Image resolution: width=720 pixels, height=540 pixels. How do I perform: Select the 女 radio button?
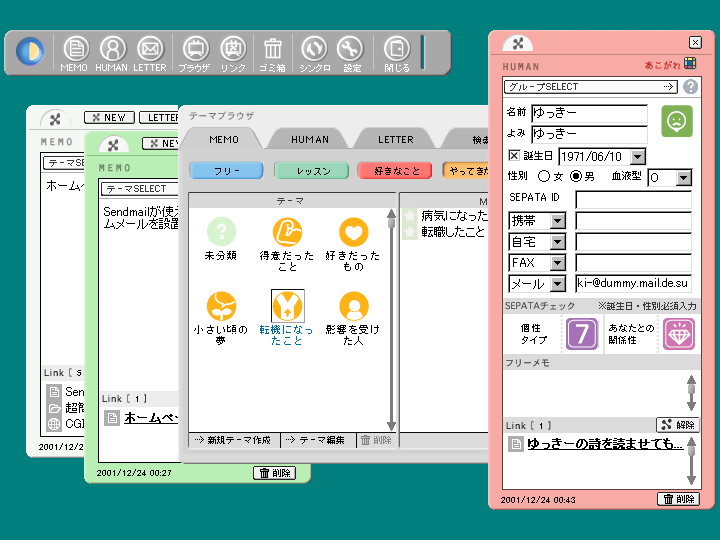[544, 176]
